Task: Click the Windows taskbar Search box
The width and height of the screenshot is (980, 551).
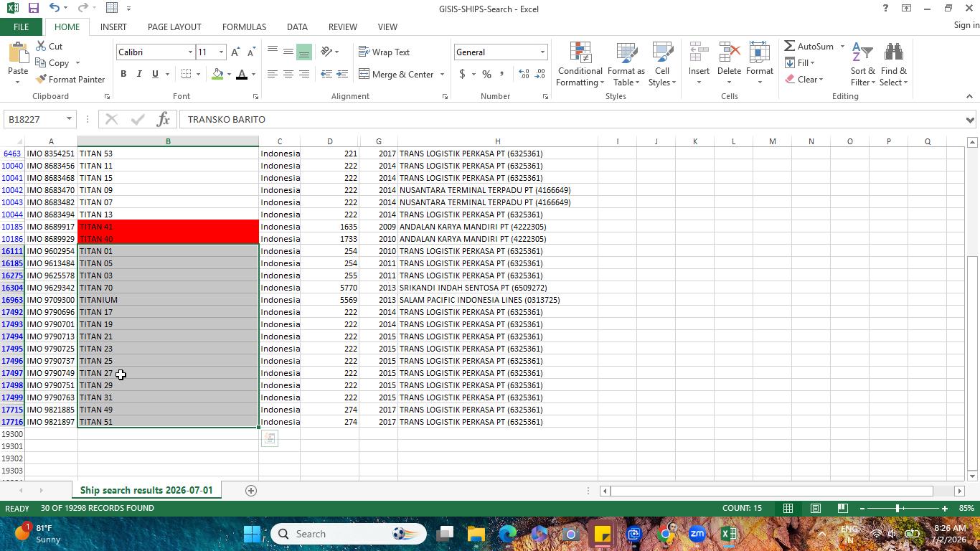Action: tap(349, 534)
